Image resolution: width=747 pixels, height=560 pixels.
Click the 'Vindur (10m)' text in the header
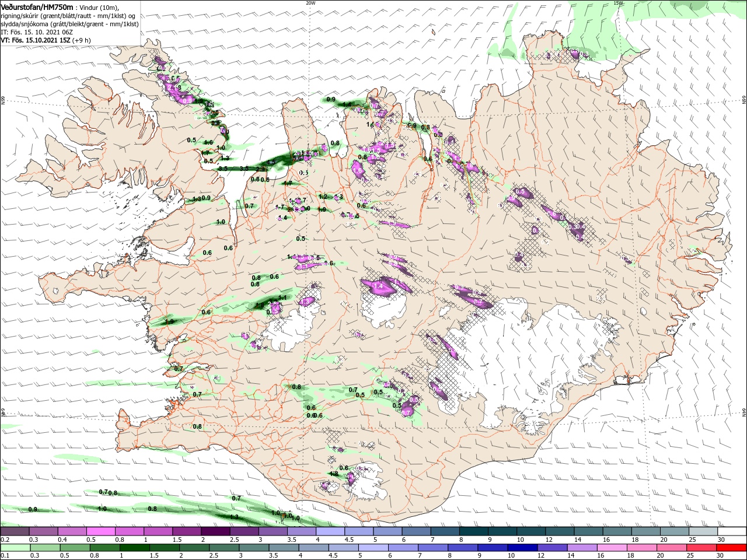[x=99, y=7]
